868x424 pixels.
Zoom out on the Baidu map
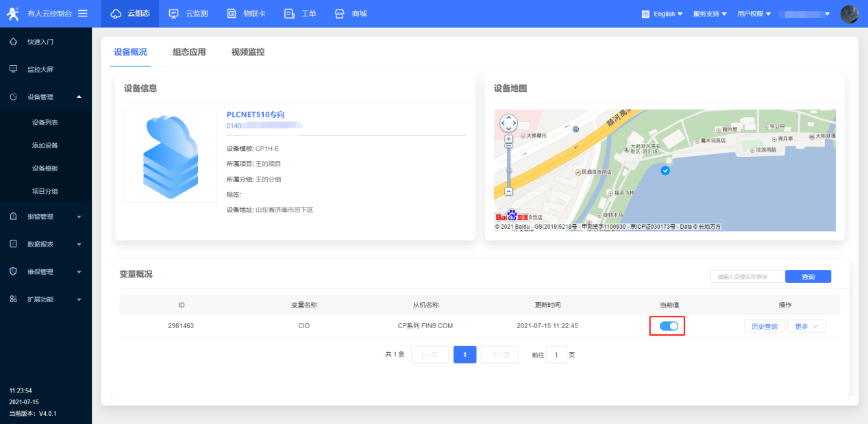coord(508,192)
